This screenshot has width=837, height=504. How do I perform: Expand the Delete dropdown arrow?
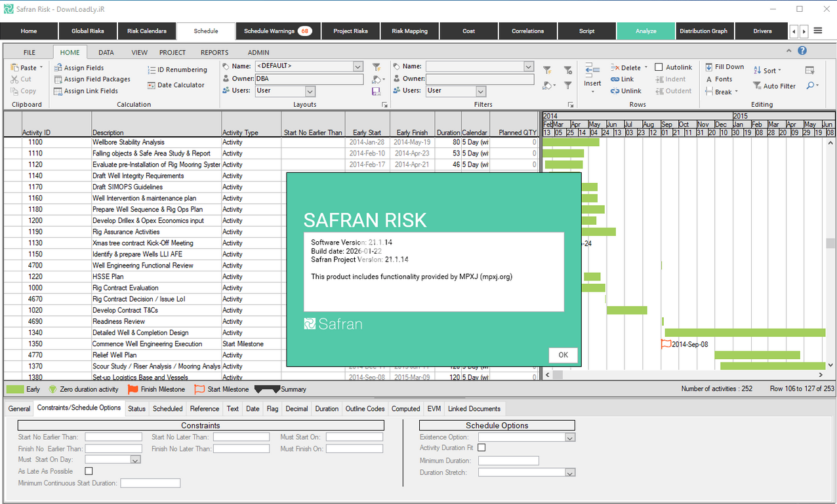(x=646, y=68)
